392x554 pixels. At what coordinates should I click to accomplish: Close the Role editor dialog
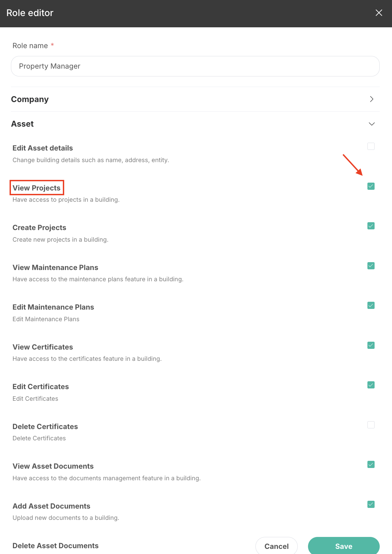coord(379,13)
